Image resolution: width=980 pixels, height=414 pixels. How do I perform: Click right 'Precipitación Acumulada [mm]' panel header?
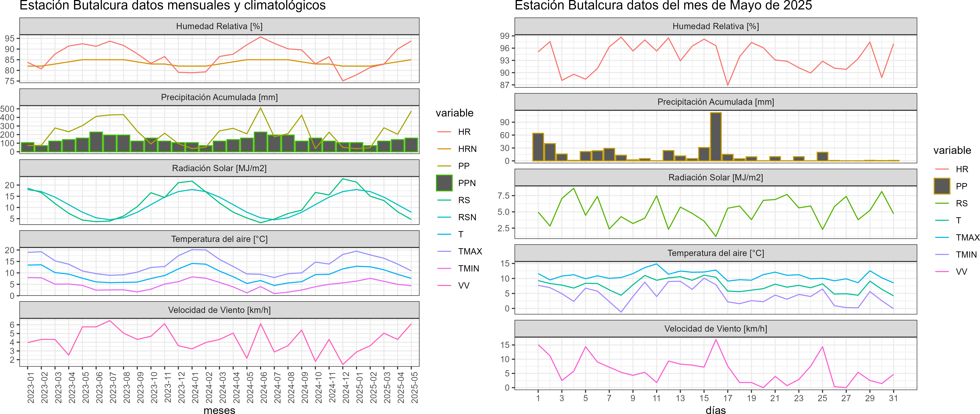(716, 102)
